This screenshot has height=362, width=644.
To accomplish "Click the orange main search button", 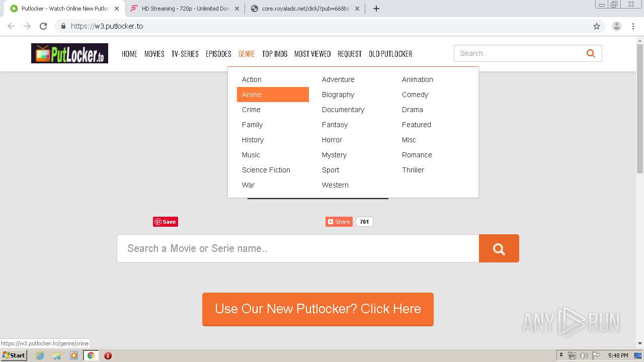I will [x=499, y=248].
